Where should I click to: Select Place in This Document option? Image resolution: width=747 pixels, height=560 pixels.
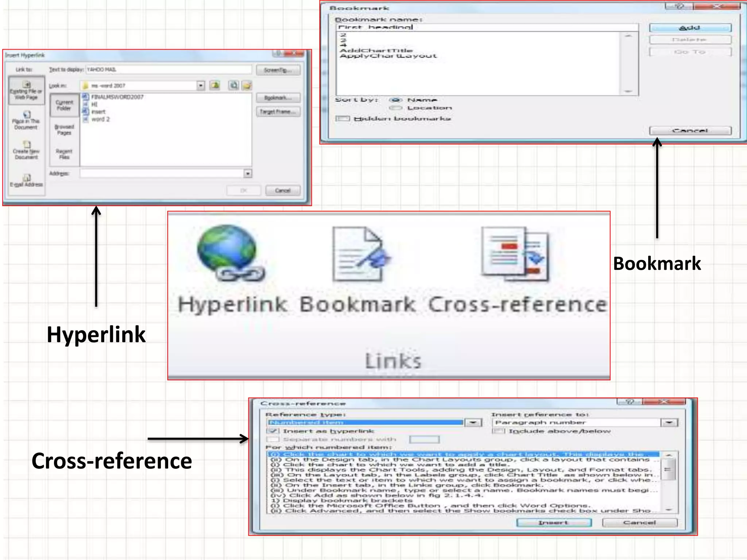pos(26,120)
